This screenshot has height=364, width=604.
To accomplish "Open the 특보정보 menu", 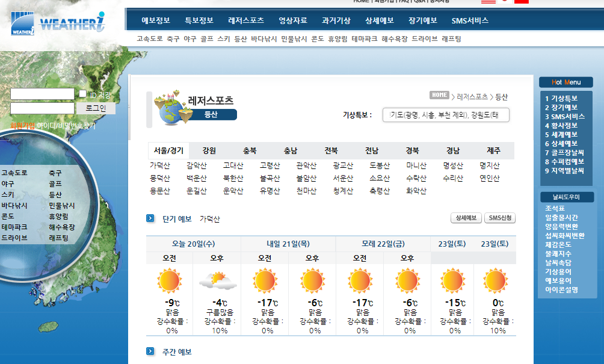I will click(199, 20).
